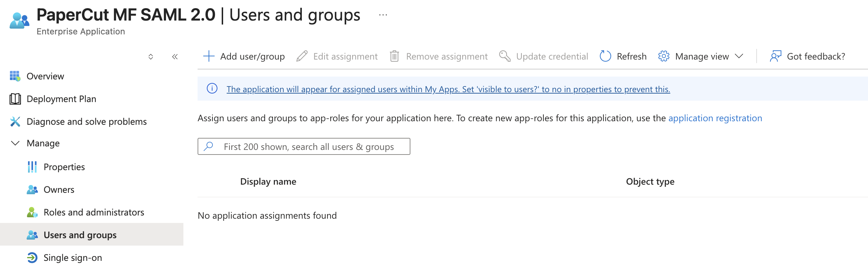This screenshot has height=269, width=868.
Task: Click Add user/group button label
Action: (x=252, y=56)
